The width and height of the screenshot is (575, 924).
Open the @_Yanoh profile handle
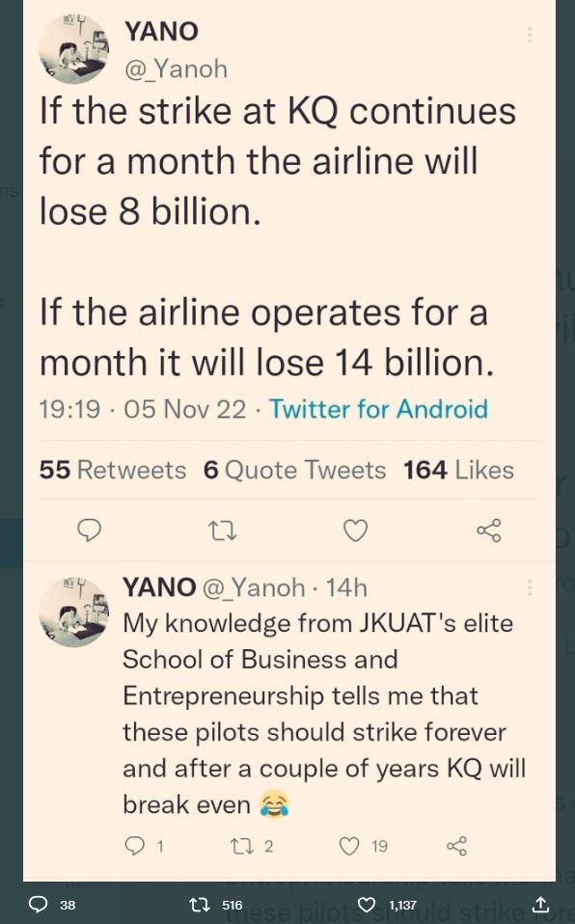[x=176, y=68]
